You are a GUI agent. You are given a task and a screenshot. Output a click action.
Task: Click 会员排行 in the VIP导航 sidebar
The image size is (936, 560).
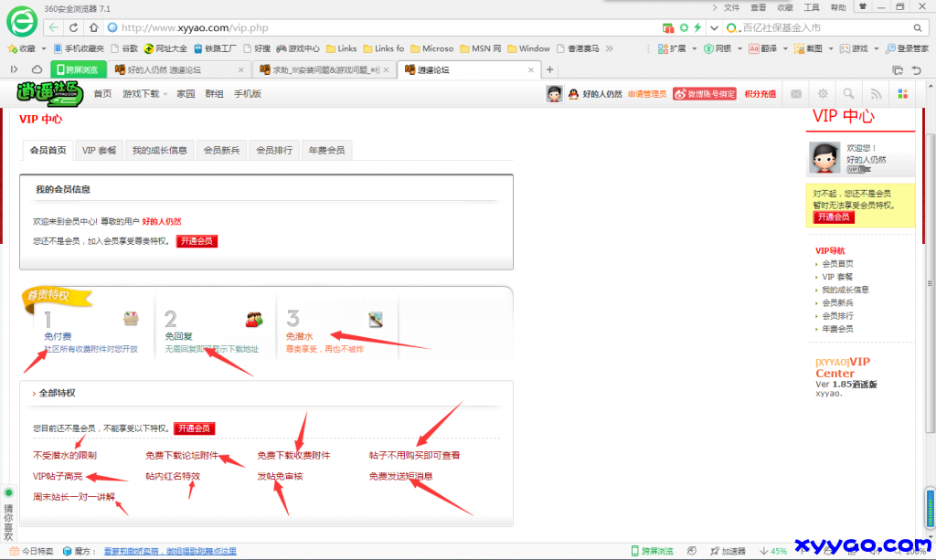pos(837,315)
